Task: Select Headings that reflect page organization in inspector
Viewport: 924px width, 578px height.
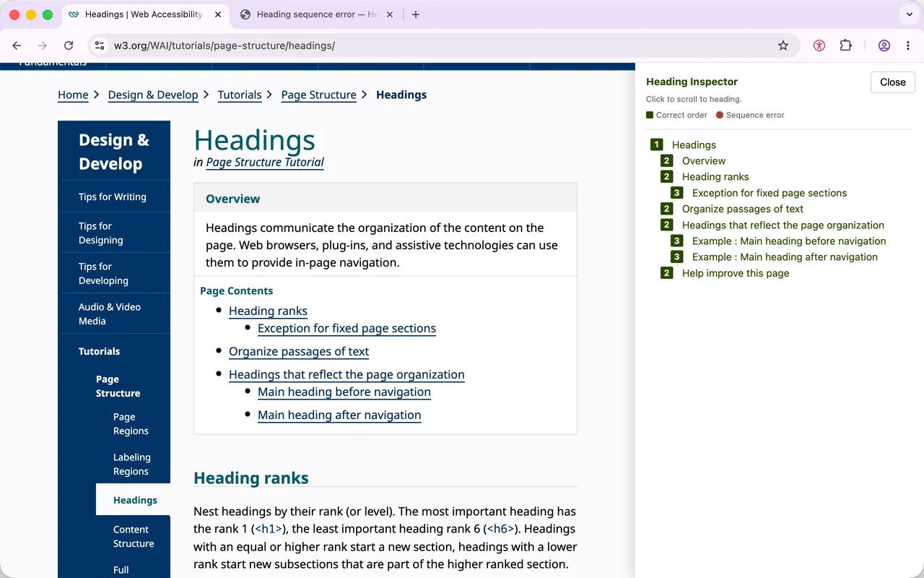Action: (x=783, y=225)
